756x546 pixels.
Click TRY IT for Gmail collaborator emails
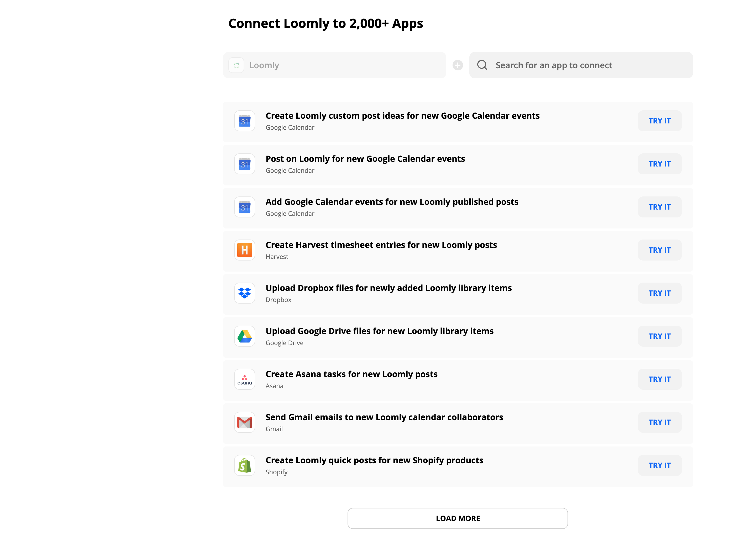[659, 422]
